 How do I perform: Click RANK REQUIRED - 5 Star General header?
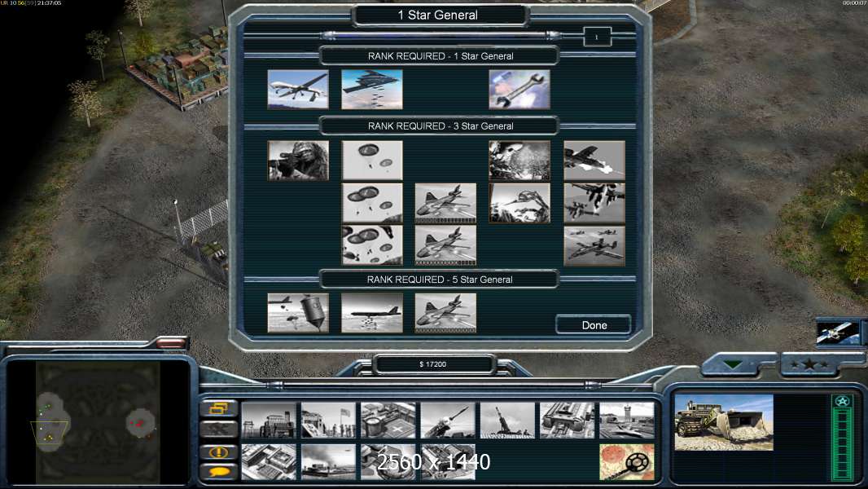pyautogui.click(x=440, y=279)
